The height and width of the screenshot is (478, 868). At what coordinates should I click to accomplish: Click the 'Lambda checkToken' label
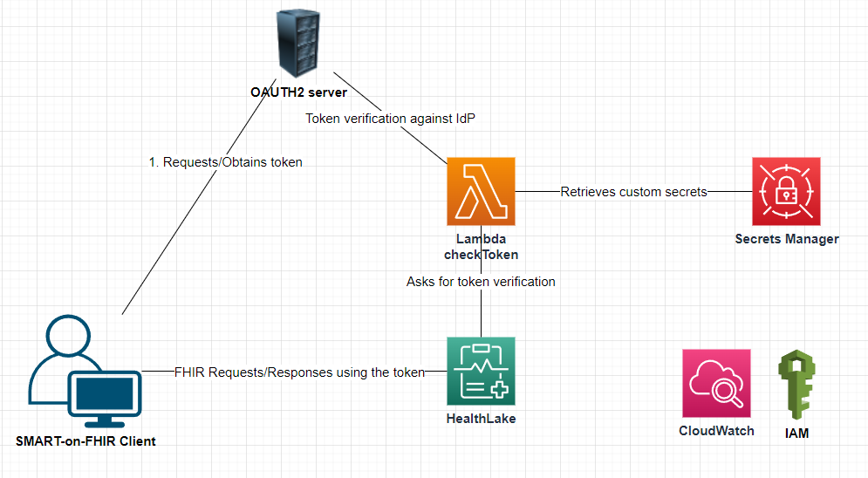click(x=481, y=247)
